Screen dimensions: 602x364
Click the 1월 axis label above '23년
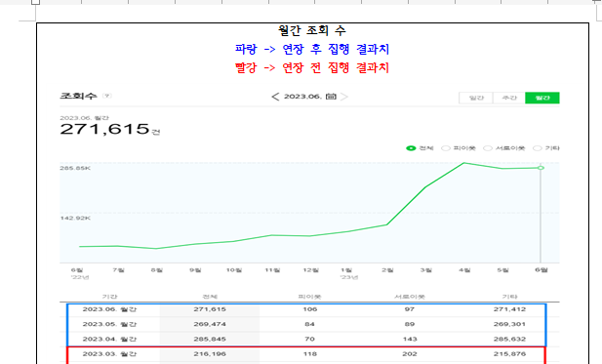(346, 270)
